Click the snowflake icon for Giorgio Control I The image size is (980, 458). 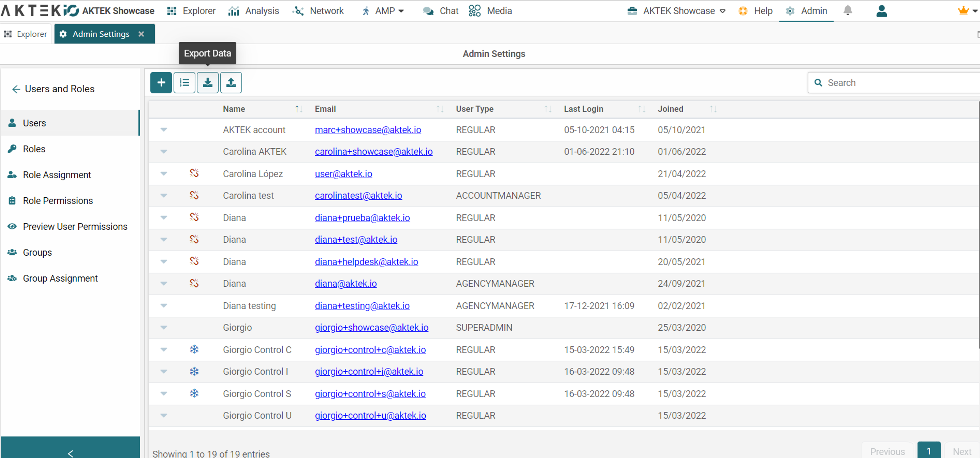194,371
